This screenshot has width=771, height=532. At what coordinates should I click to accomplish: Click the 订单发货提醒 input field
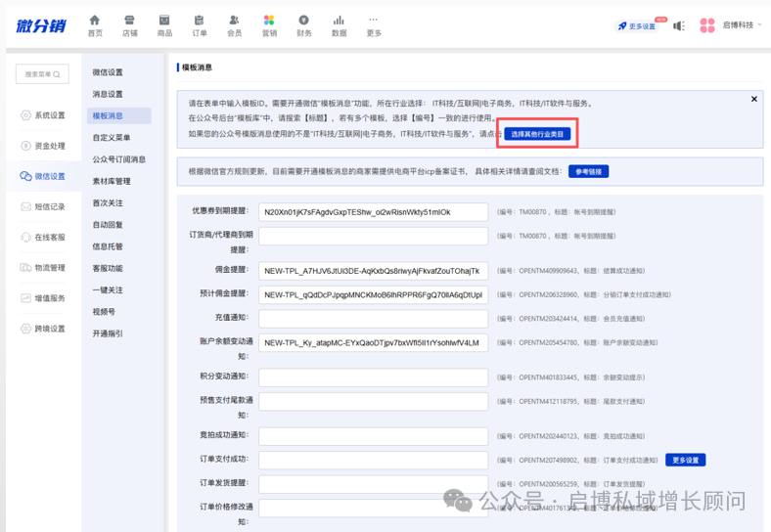tap(373, 484)
